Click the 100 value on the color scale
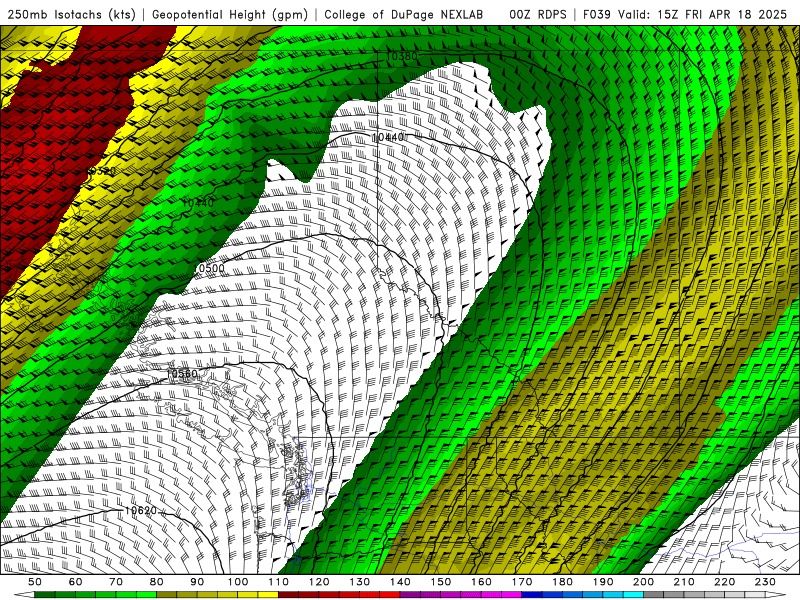Screen dimensions: 800x600 tap(238, 582)
